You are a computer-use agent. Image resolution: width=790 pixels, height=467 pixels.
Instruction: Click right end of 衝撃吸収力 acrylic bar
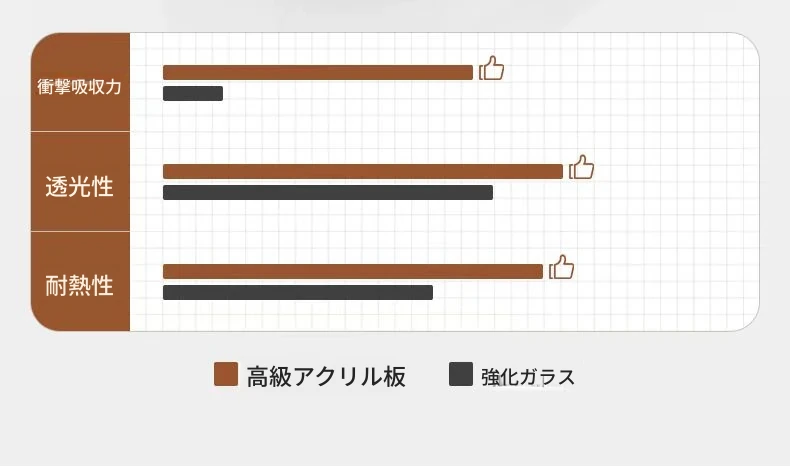pyautogui.click(x=469, y=73)
